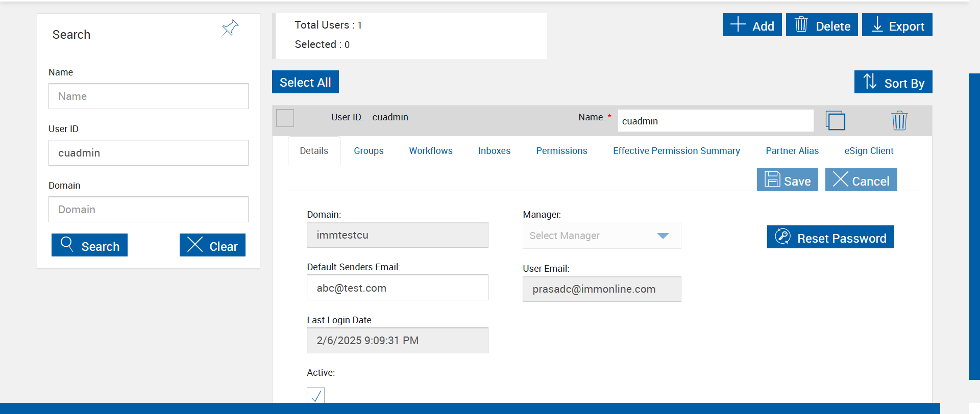Click the Add user plus button

coord(752,25)
